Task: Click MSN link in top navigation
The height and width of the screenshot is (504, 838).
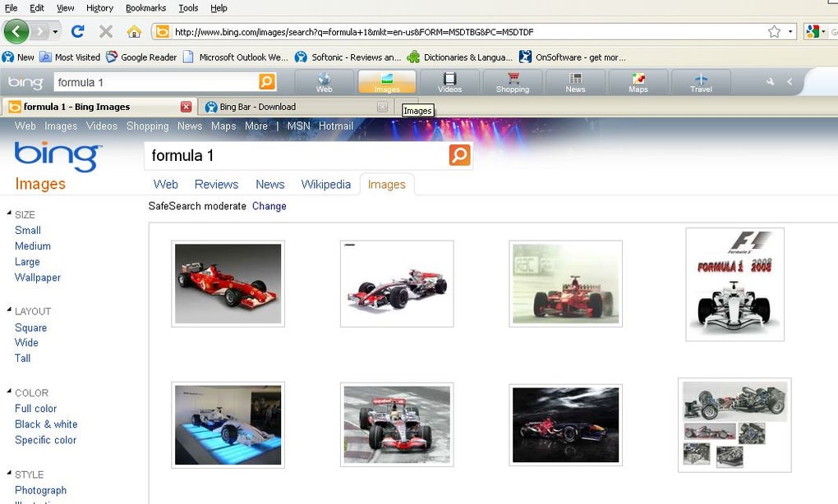Action: (x=298, y=126)
